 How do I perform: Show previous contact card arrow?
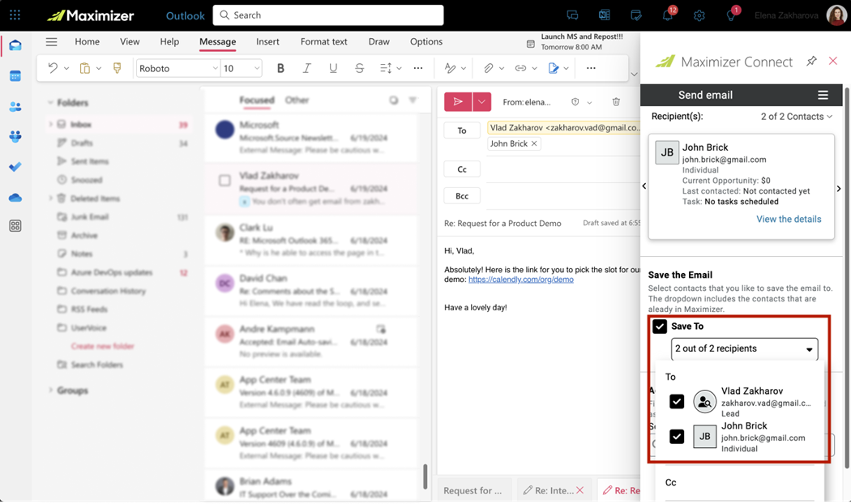click(644, 186)
